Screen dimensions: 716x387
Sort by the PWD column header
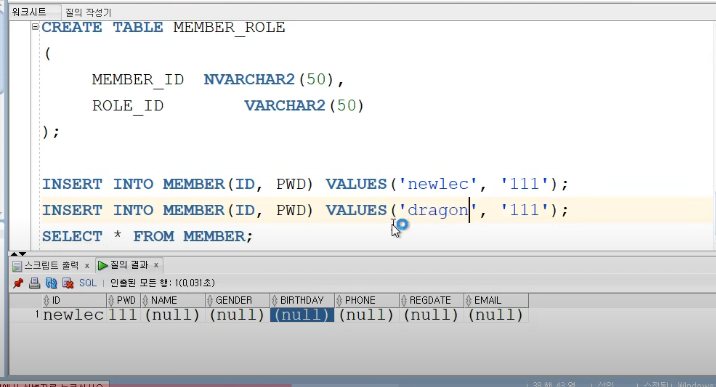pos(123,300)
